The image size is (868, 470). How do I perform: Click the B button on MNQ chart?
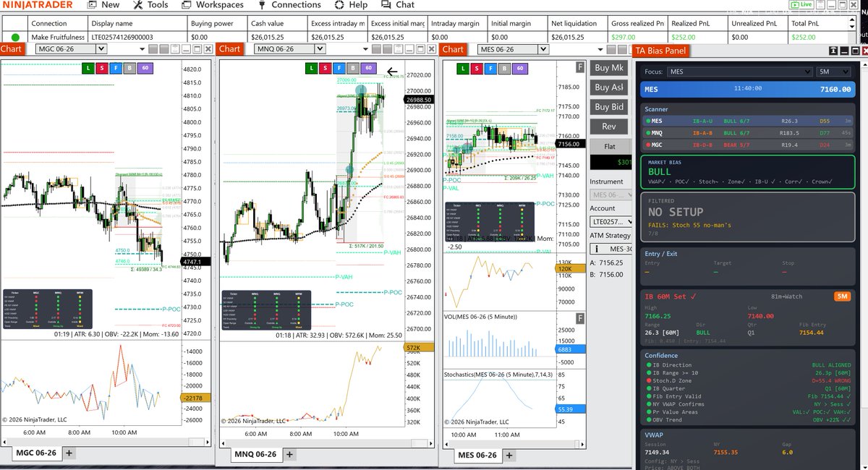tap(353, 68)
